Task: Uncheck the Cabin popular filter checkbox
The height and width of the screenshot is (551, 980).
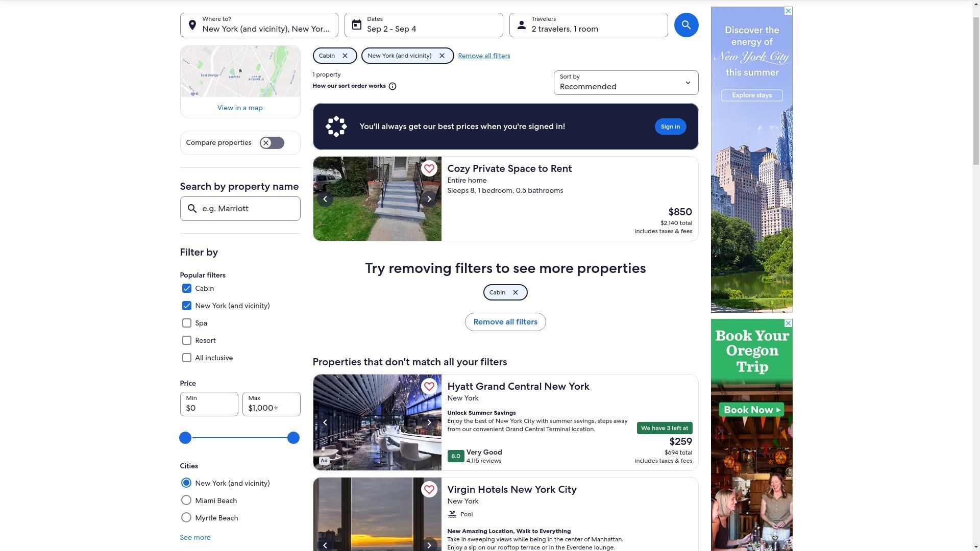Action: [187, 289]
